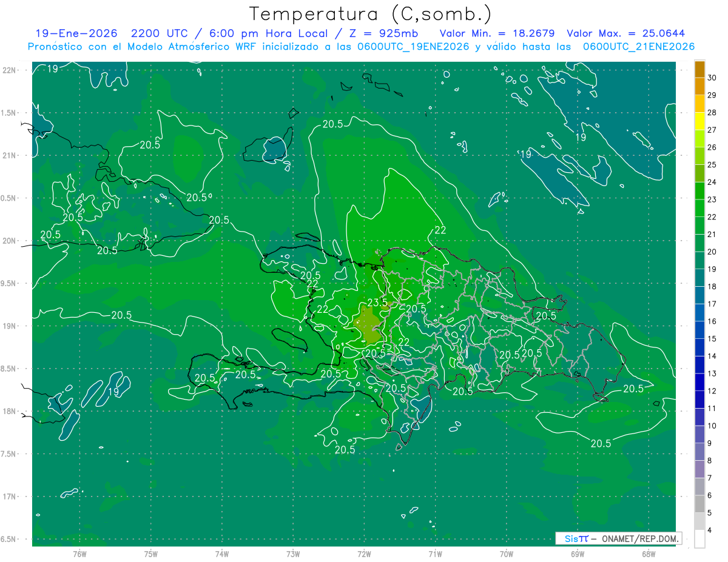728x562 pixels.
Task: Click the 'Valor Min. = 18.2679' text
Action: [498, 33]
